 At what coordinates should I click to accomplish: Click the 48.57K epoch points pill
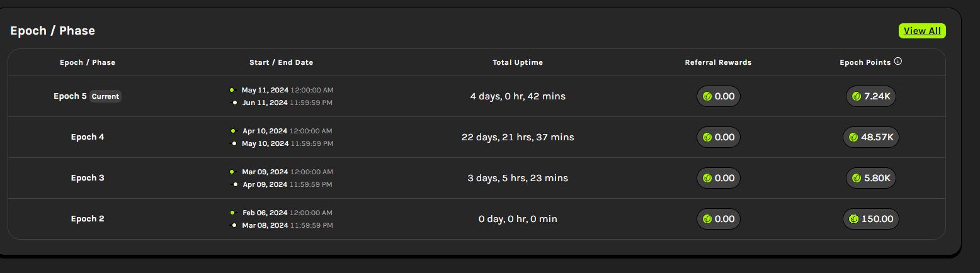[871, 137]
